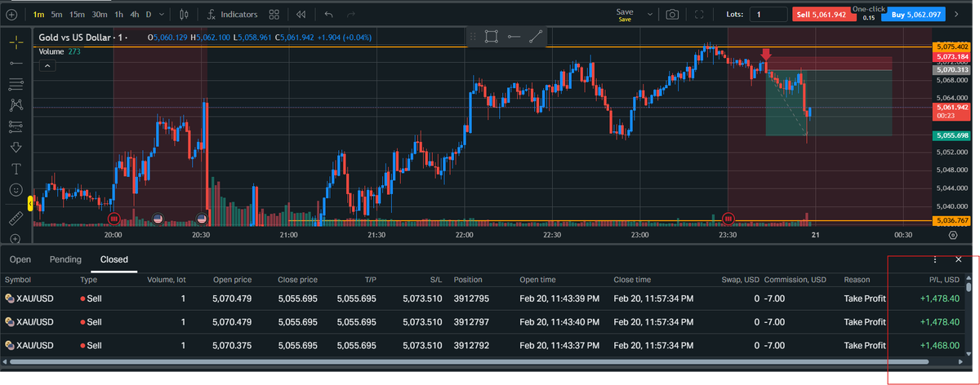This screenshot has width=980, height=385.
Task: Select the row with position 3912795
Action: click(482, 299)
